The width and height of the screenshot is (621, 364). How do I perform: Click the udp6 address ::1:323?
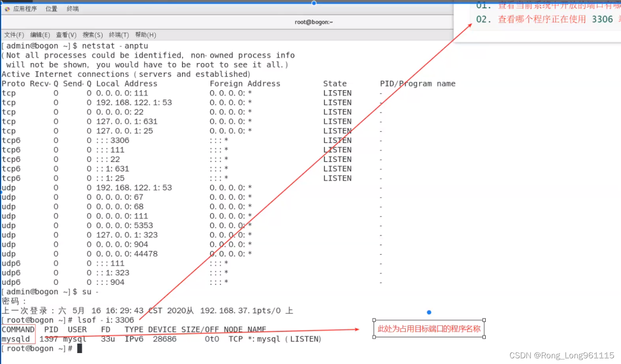pos(113,273)
